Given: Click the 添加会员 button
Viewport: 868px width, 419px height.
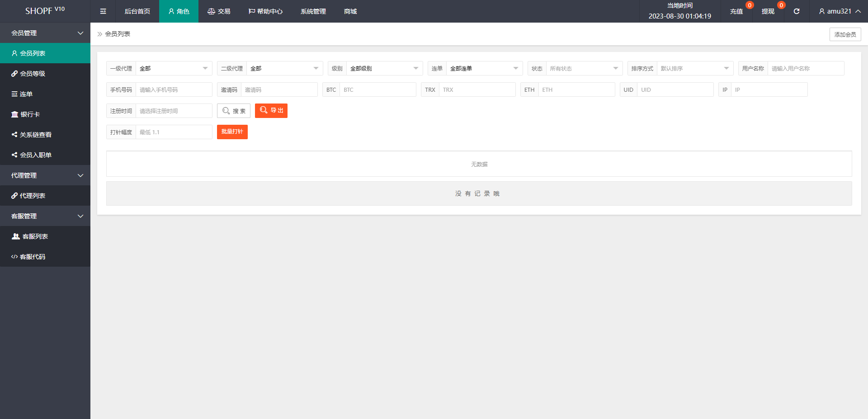Looking at the screenshot, I should (x=844, y=34).
